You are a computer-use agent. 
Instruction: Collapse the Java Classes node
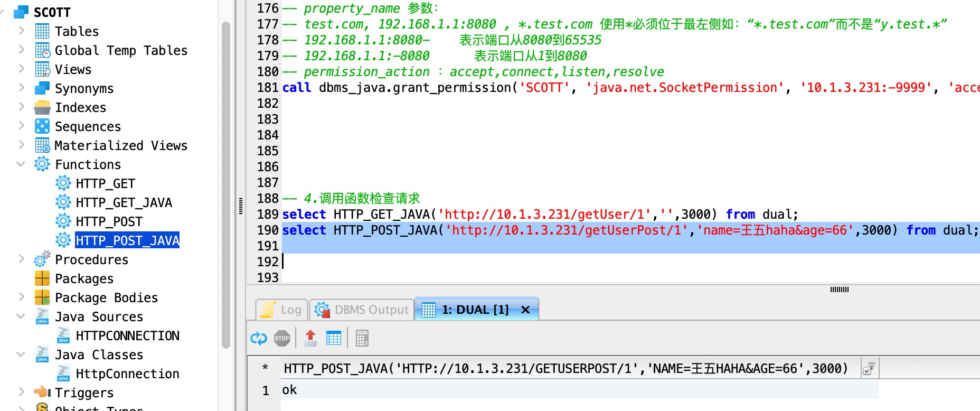click(x=21, y=354)
